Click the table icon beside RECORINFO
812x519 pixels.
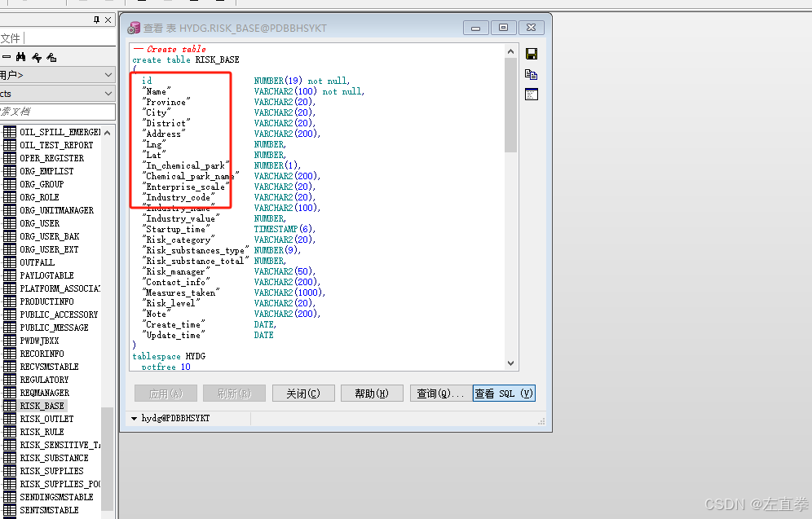(10, 354)
